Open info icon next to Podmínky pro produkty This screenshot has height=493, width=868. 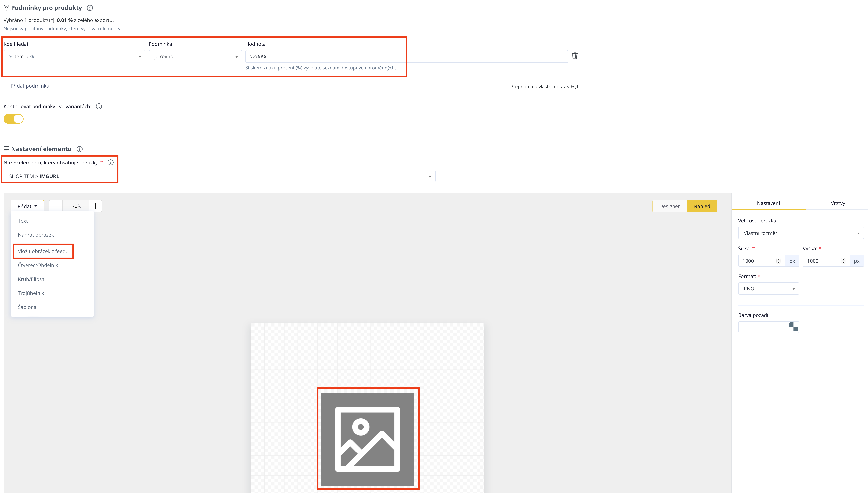90,8
